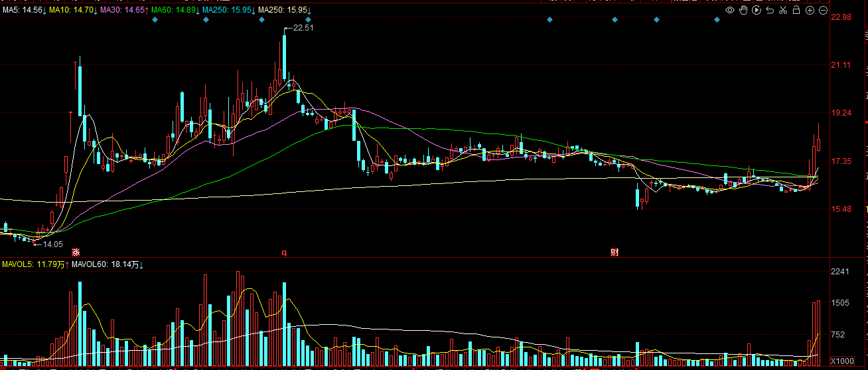Screen dimensions: 868x370
Task: Zoom in with the plus circle icon
Action: click(x=810, y=10)
